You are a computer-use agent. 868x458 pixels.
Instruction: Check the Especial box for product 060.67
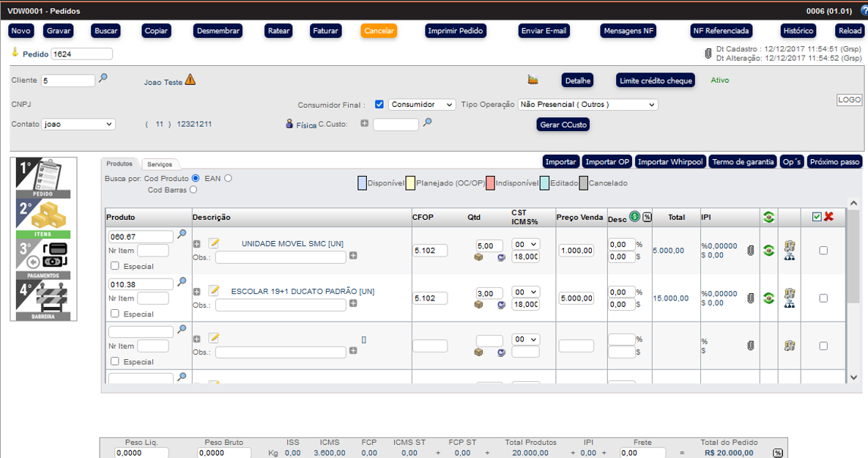(114, 266)
